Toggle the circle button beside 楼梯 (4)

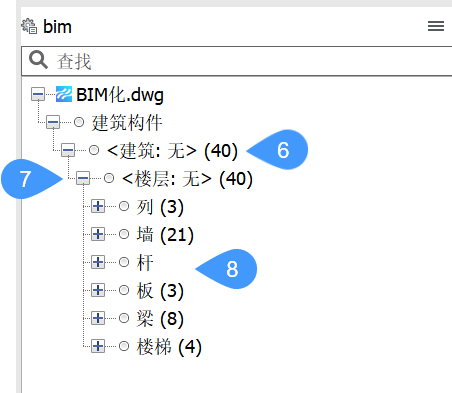point(124,346)
